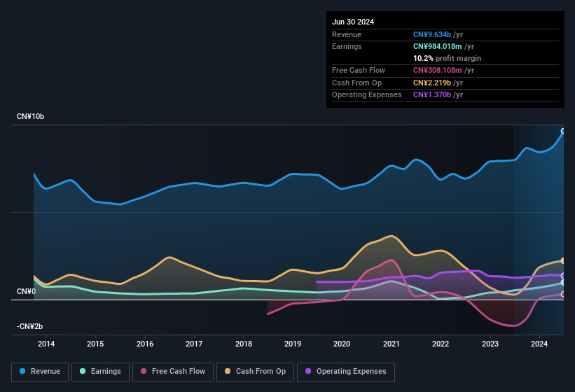Toggle the Revenue legend button

[40, 372]
